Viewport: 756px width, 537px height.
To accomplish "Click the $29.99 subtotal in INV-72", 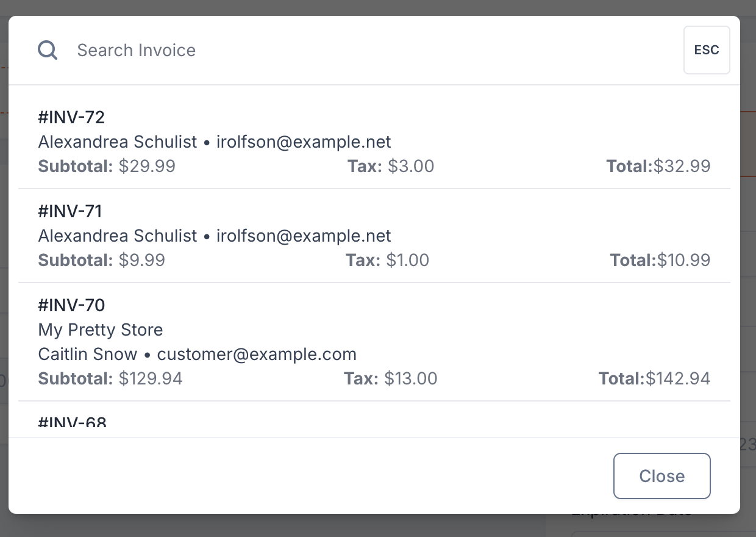I will click(x=147, y=166).
